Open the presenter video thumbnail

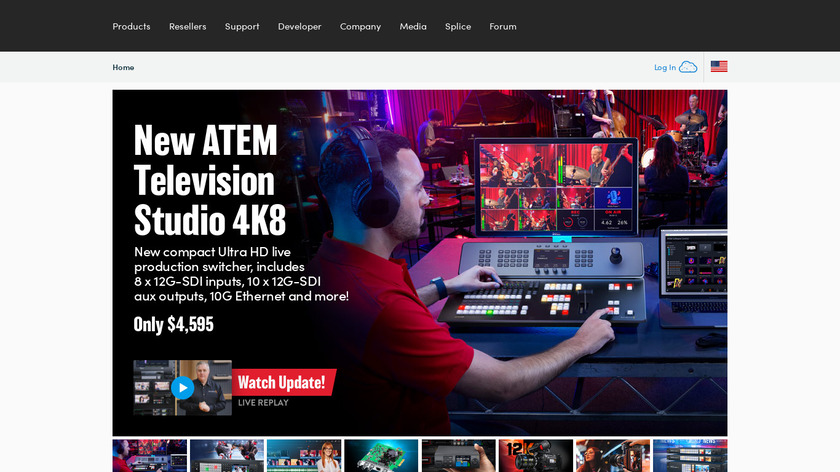pos(183,387)
